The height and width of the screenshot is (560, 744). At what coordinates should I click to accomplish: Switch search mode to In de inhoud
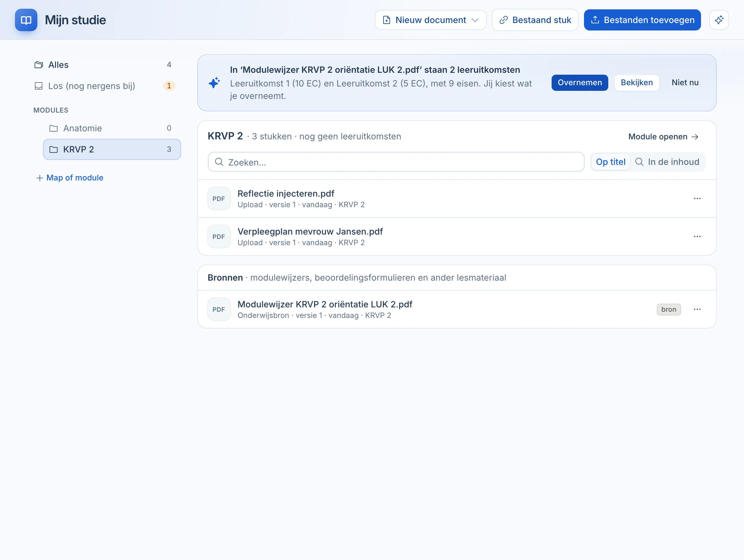(667, 162)
